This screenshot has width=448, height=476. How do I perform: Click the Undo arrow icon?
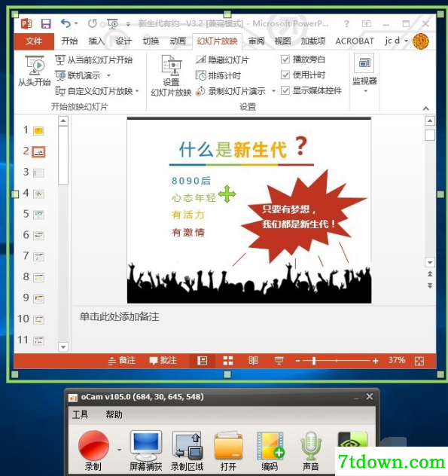pyautogui.click(x=66, y=23)
